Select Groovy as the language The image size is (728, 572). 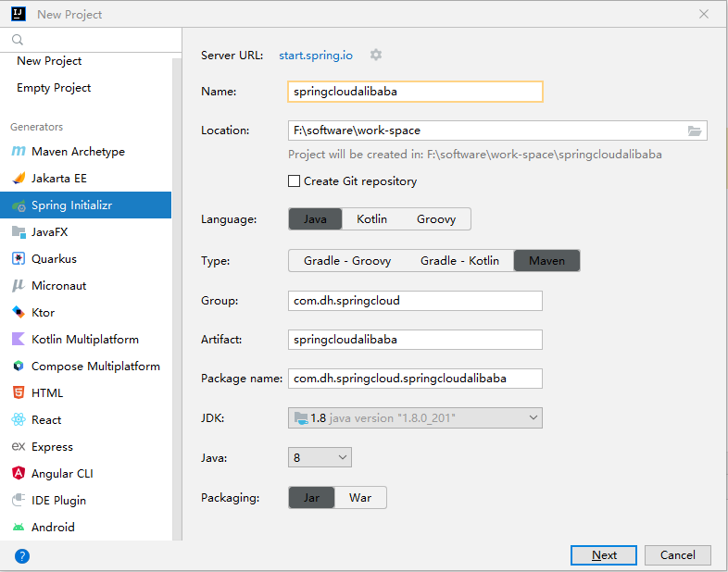(436, 219)
